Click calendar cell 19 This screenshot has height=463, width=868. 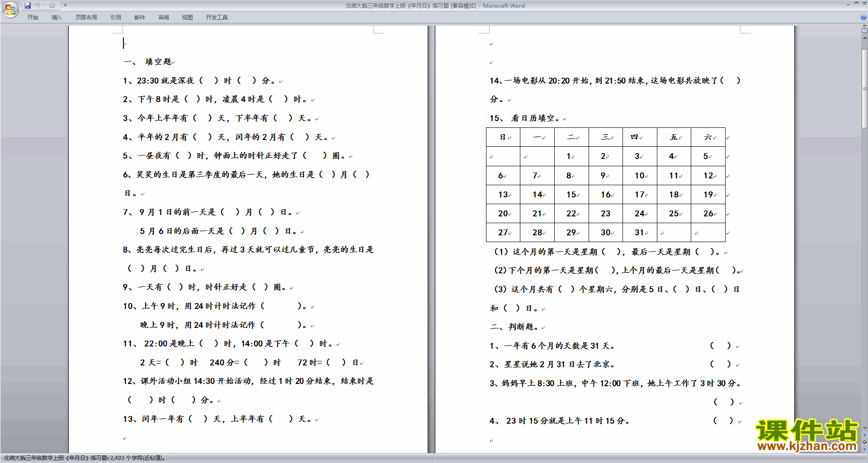point(708,195)
